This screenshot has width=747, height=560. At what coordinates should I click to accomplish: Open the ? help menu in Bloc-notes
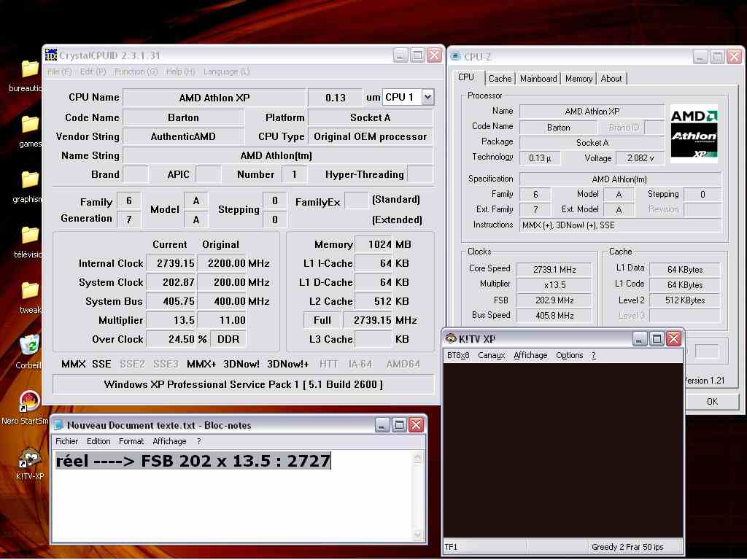[x=199, y=441]
